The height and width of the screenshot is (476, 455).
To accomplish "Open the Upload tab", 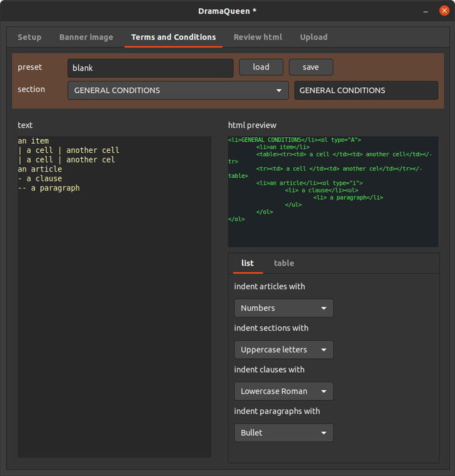I will click(313, 37).
